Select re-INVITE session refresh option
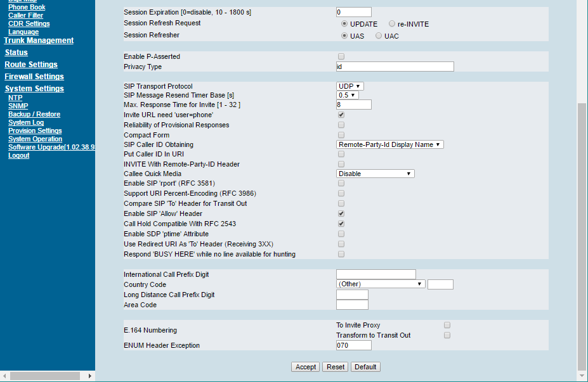Screen dimensions: 588x382 click(x=392, y=23)
